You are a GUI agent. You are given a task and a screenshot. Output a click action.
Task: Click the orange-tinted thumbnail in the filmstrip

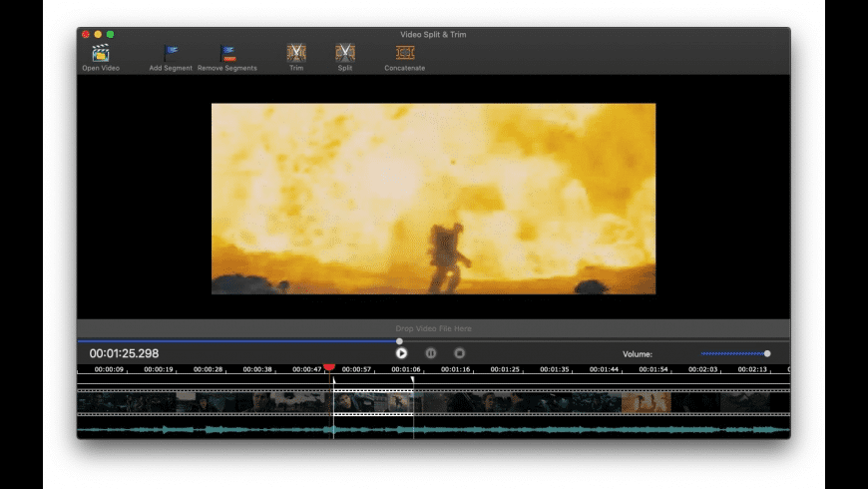click(x=646, y=402)
